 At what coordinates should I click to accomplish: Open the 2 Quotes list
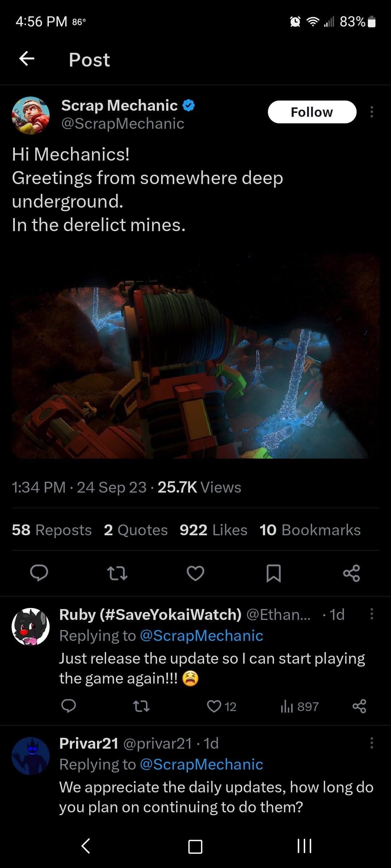tap(136, 530)
